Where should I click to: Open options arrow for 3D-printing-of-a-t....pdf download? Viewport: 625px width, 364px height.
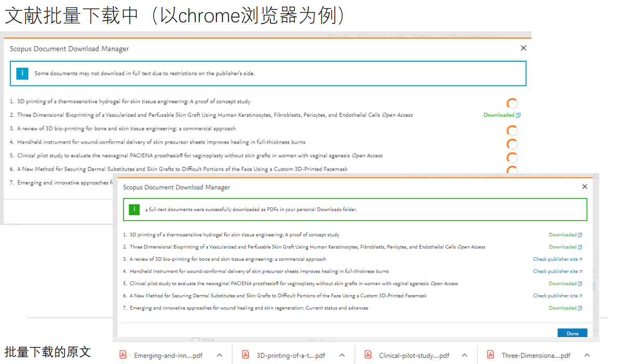[342, 355]
